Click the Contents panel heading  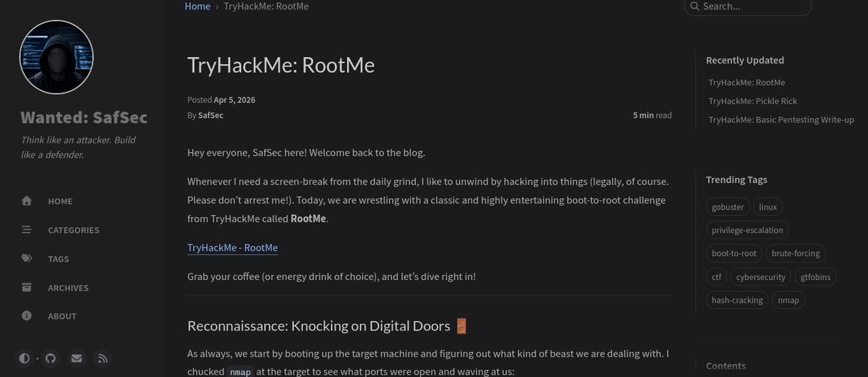[726, 366]
